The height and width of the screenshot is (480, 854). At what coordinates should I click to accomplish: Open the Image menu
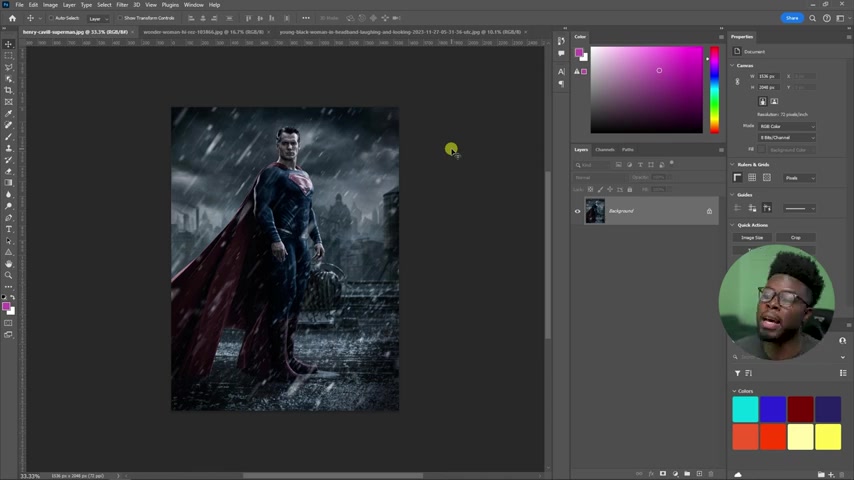coord(50,5)
